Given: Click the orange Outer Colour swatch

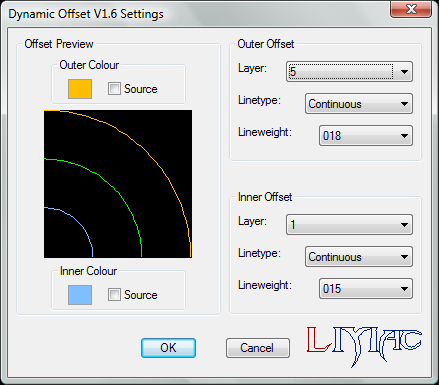Looking at the screenshot, I should pyautogui.click(x=80, y=89).
